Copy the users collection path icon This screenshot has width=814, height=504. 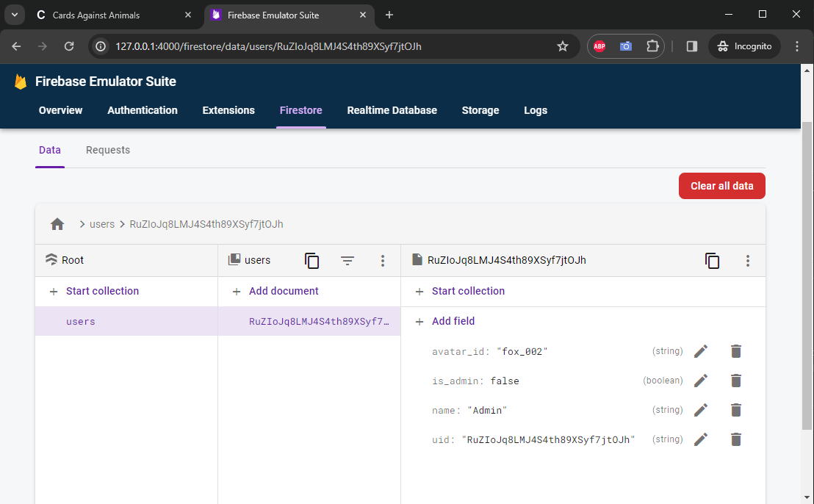[311, 261]
